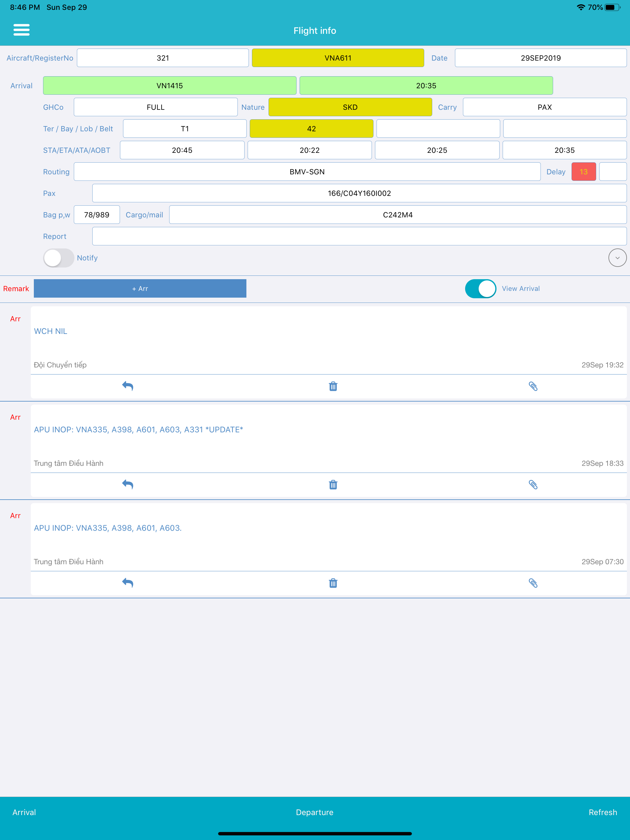Turn off the View Arrival switch

click(x=480, y=289)
